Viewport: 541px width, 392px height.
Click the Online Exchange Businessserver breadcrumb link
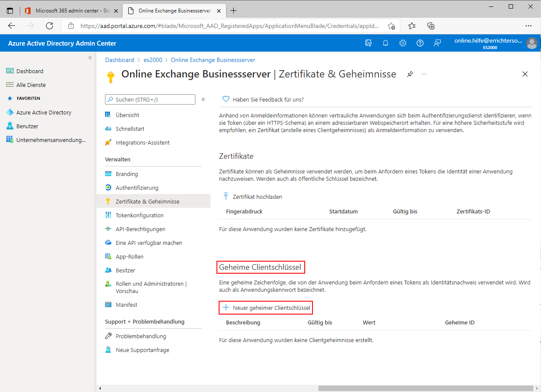213,60
